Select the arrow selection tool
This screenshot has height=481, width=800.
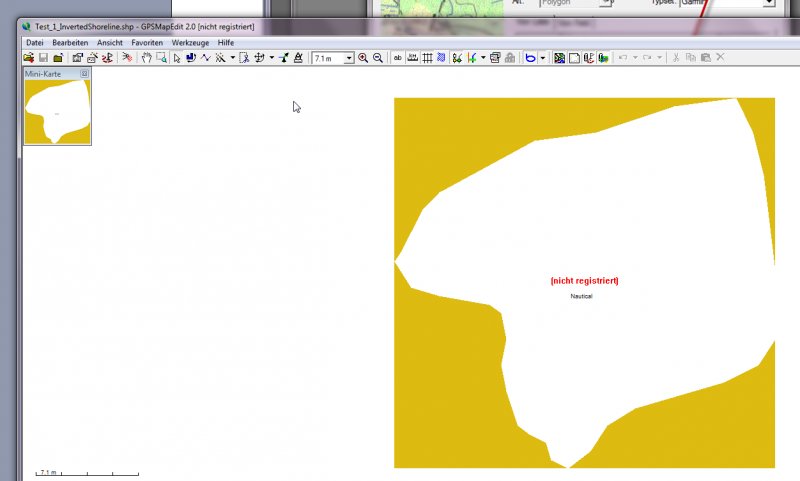coord(176,58)
